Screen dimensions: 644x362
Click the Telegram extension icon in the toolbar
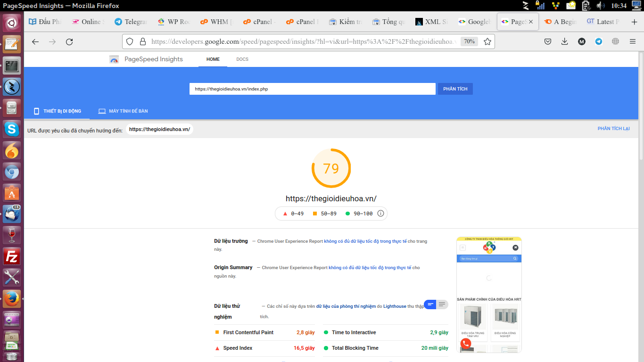click(x=599, y=41)
